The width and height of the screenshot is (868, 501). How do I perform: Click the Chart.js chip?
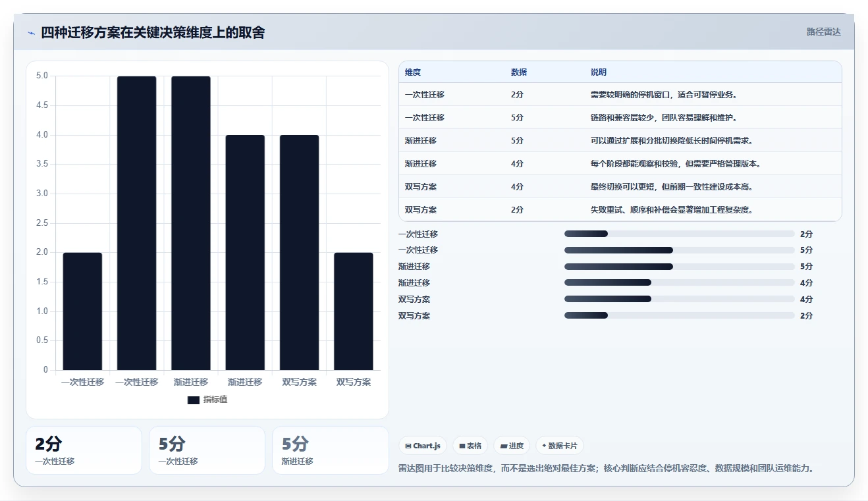coord(423,446)
